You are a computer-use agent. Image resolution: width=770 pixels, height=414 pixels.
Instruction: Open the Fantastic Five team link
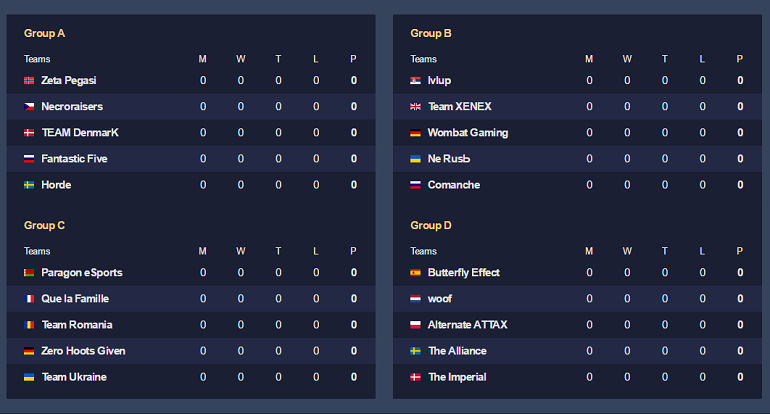[74, 159]
